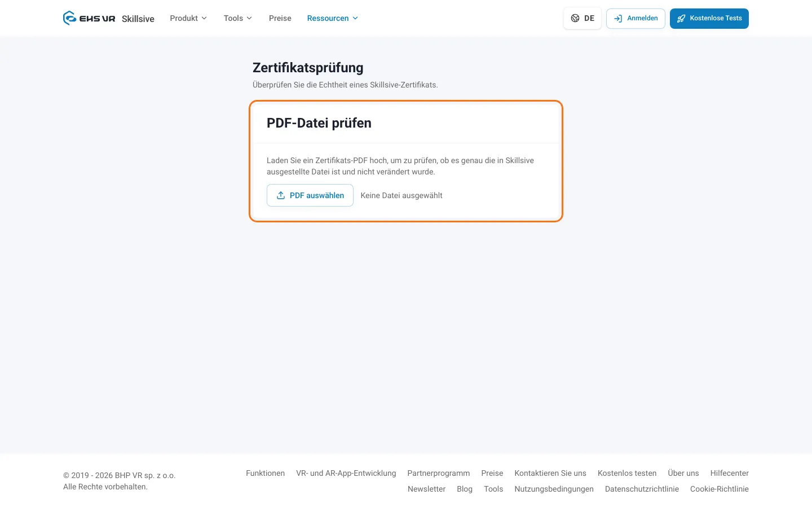Choose a file with PDF auswählen

click(x=310, y=195)
